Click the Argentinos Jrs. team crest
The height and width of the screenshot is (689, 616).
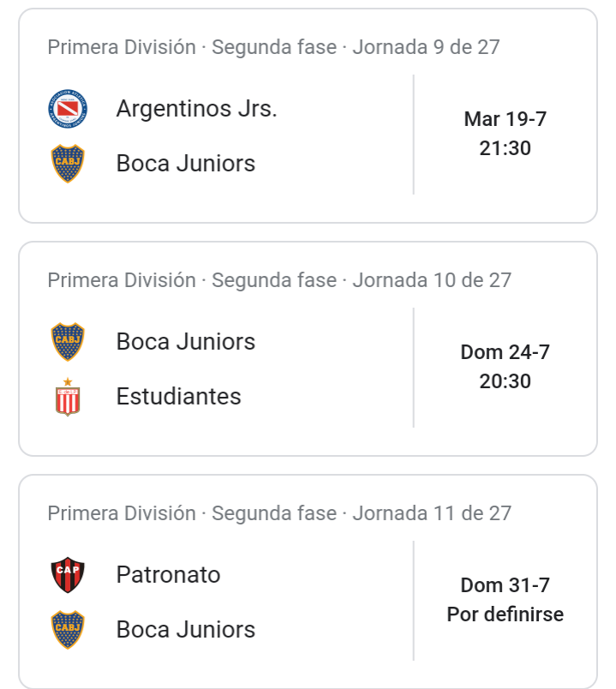68,109
